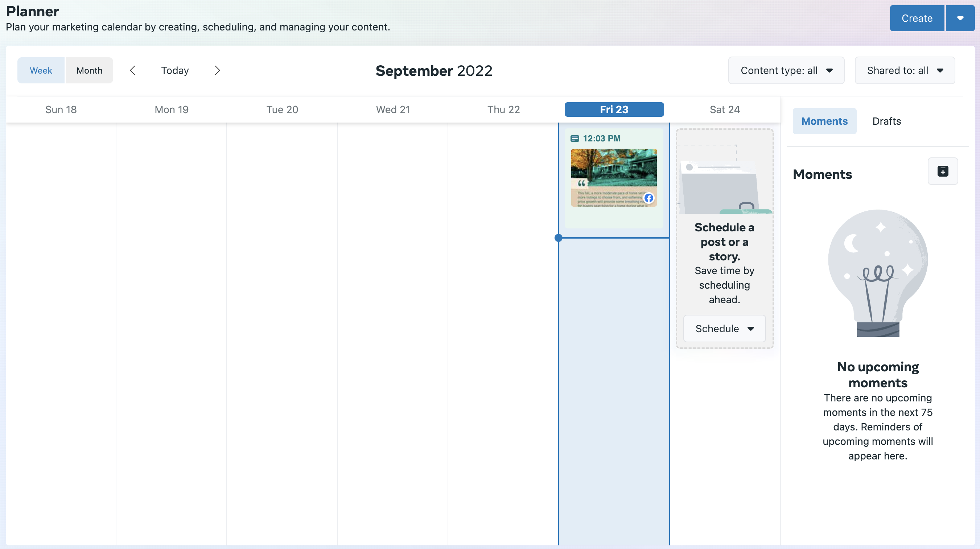Viewport: 980px width, 549px height.
Task: Select the Fri 23 day header
Action: pos(614,110)
